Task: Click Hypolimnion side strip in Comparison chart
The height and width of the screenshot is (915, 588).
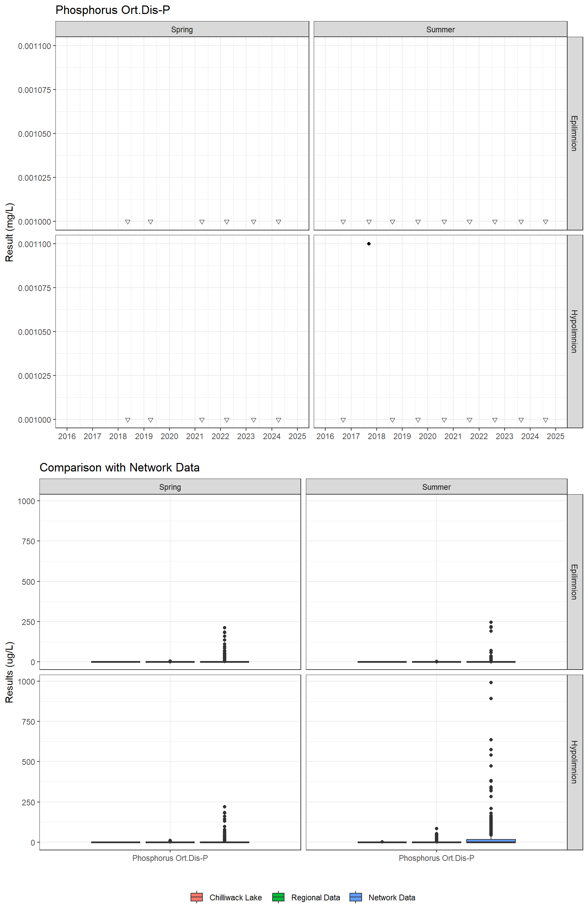Action: click(x=574, y=762)
